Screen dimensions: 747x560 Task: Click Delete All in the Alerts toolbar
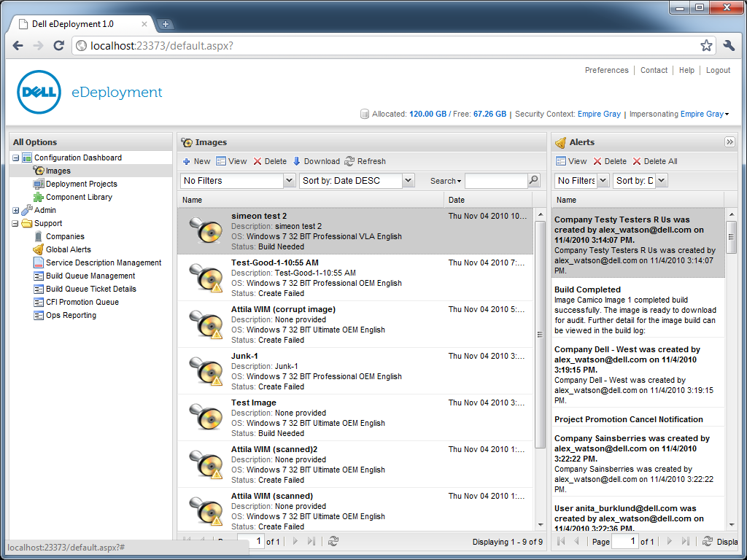point(655,161)
